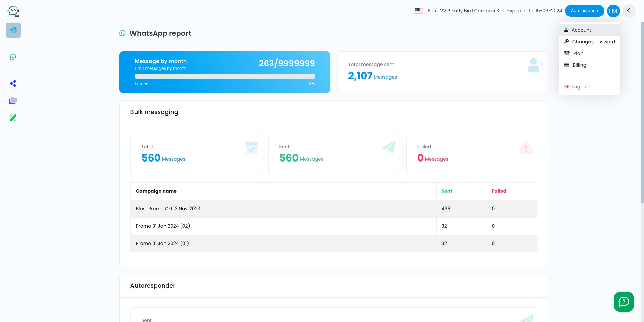
Task: Click the Blast Promo OFI 13 Nov 2023 row
Action: (x=334, y=209)
